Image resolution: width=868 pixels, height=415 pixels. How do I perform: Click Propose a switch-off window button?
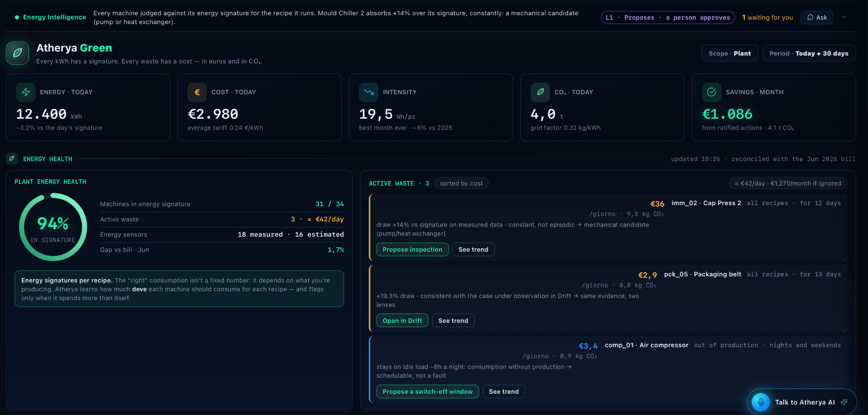pos(428,391)
